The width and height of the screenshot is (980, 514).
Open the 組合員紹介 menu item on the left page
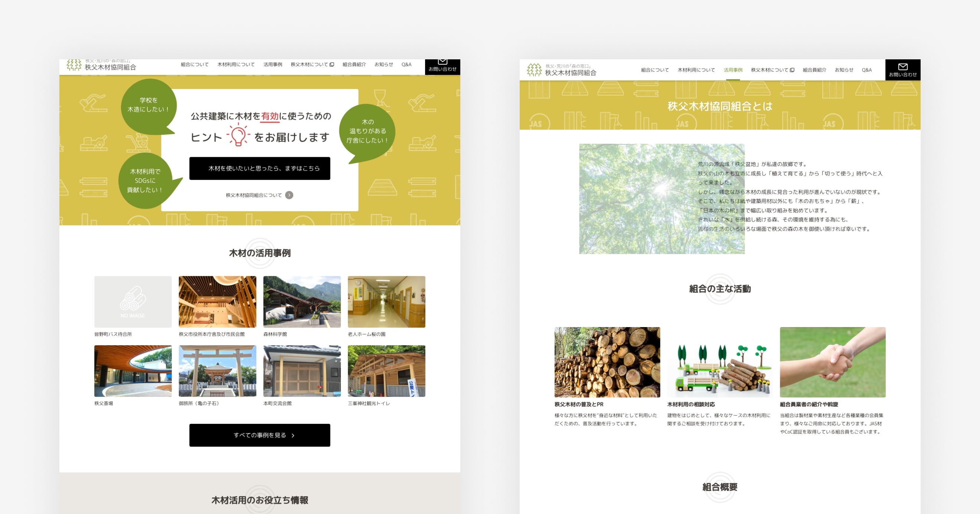354,65
